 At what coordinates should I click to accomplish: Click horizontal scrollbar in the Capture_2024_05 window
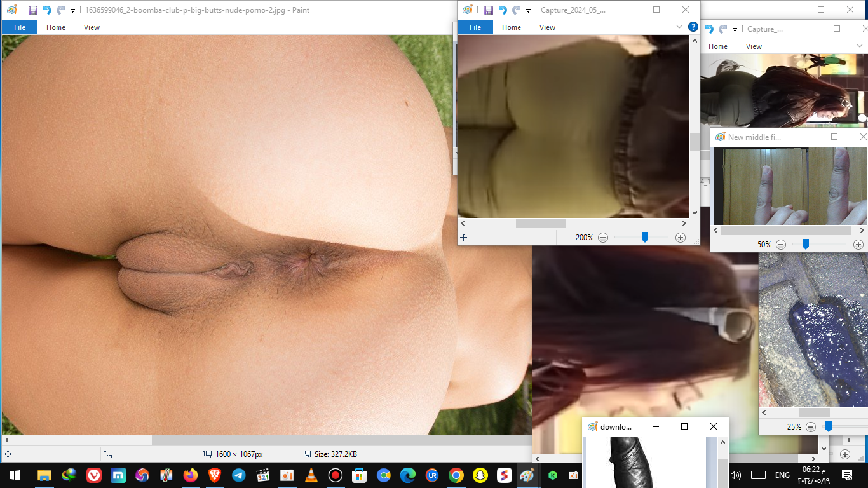pyautogui.click(x=540, y=224)
